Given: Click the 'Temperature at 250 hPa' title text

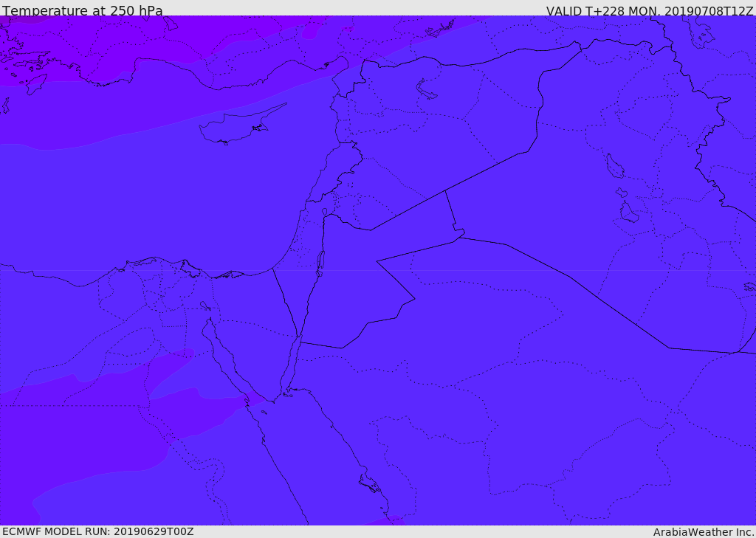Looking at the screenshot, I should [83, 10].
